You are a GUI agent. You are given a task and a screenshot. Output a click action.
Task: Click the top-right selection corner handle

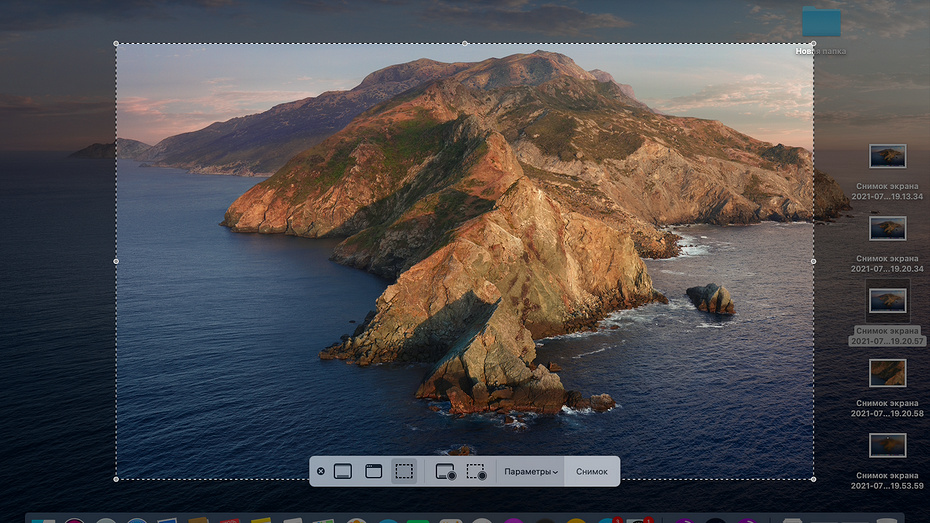[x=813, y=43]
